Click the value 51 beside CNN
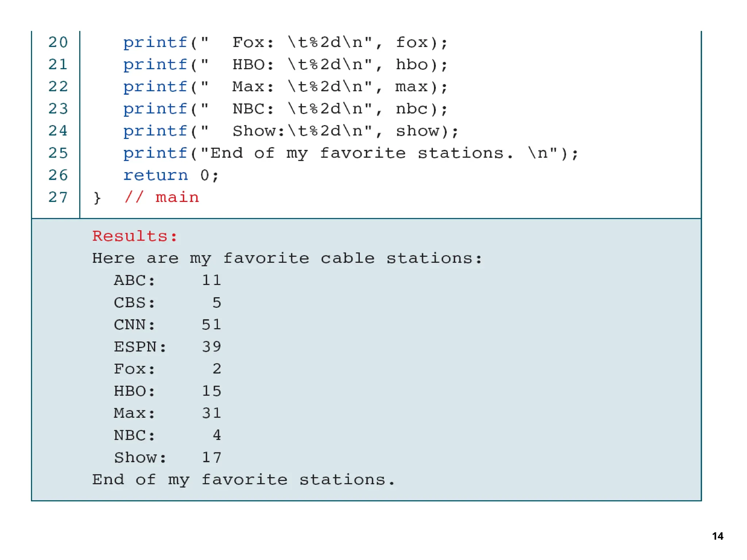747x560 pixels. 212,325
